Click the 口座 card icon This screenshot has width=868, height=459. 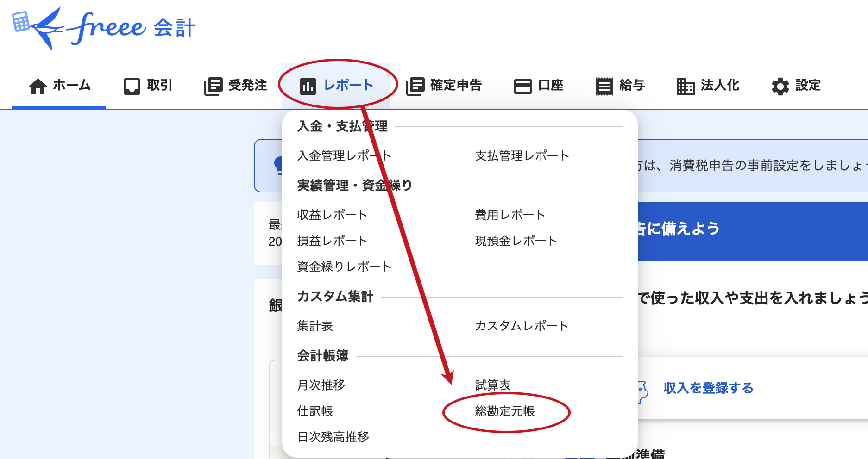[x=523, y=86]
